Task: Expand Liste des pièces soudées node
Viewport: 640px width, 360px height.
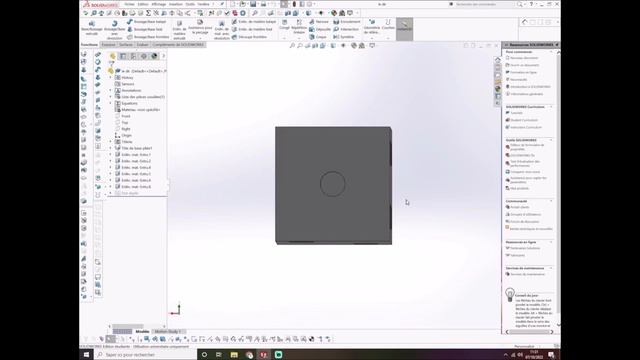Action: [x=110, y=97]
